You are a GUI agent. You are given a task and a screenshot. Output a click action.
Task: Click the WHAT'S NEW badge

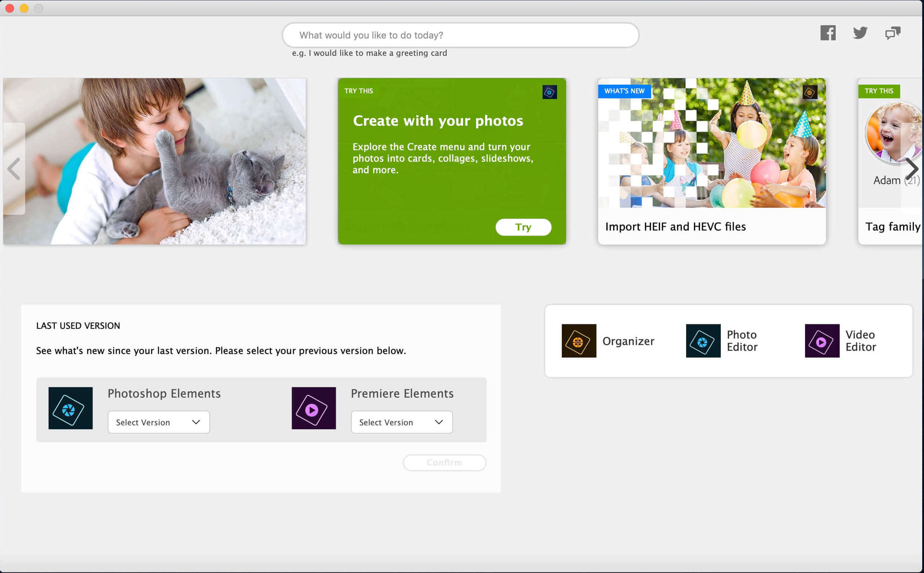(x=624, y=91)
